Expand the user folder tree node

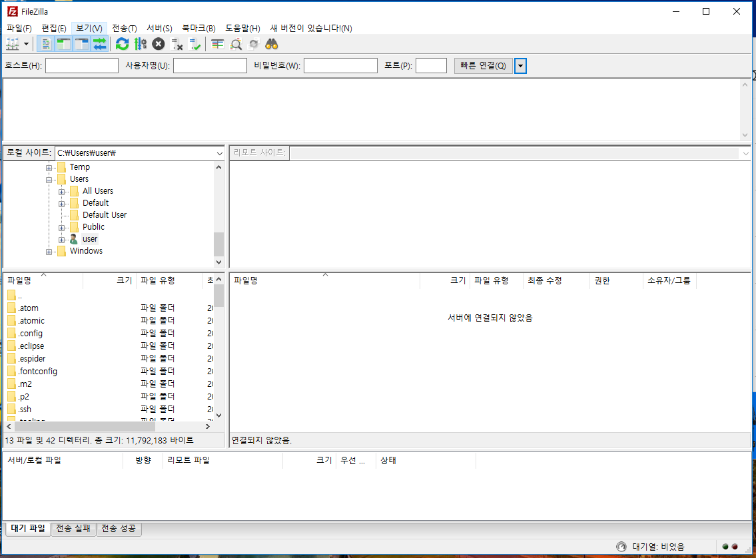coord(61,240)
